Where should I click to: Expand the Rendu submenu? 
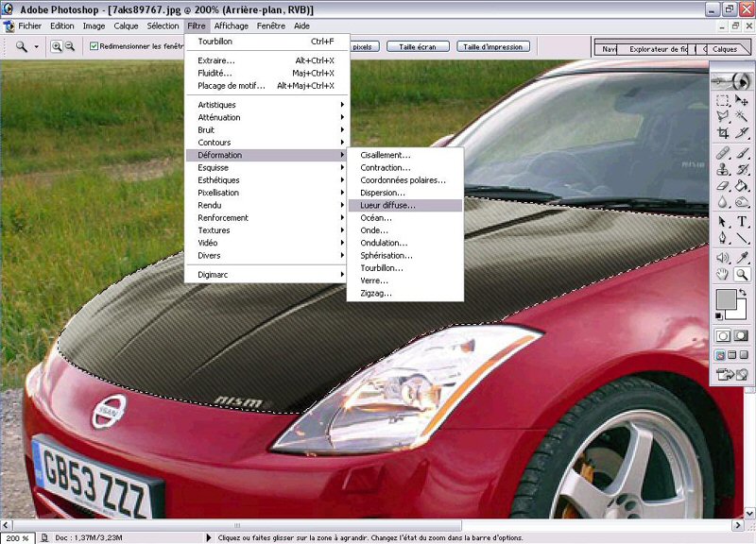[267, 205]
